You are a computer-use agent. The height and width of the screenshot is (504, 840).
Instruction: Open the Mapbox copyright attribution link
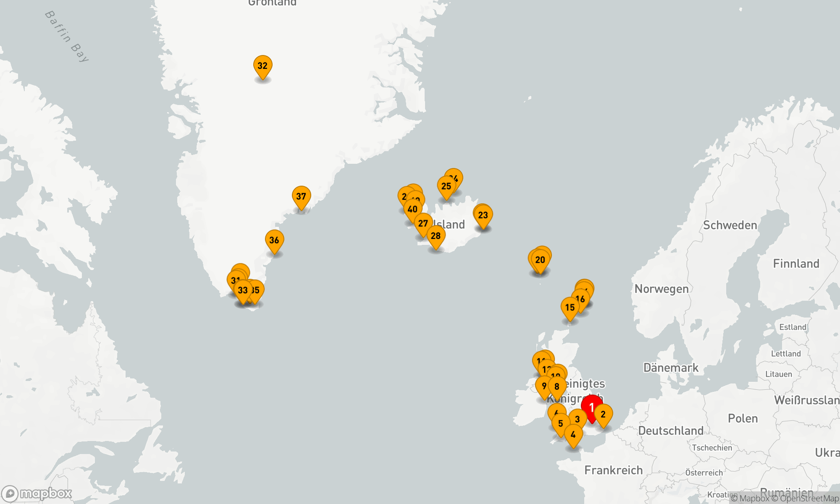click(x=750, y=499)
